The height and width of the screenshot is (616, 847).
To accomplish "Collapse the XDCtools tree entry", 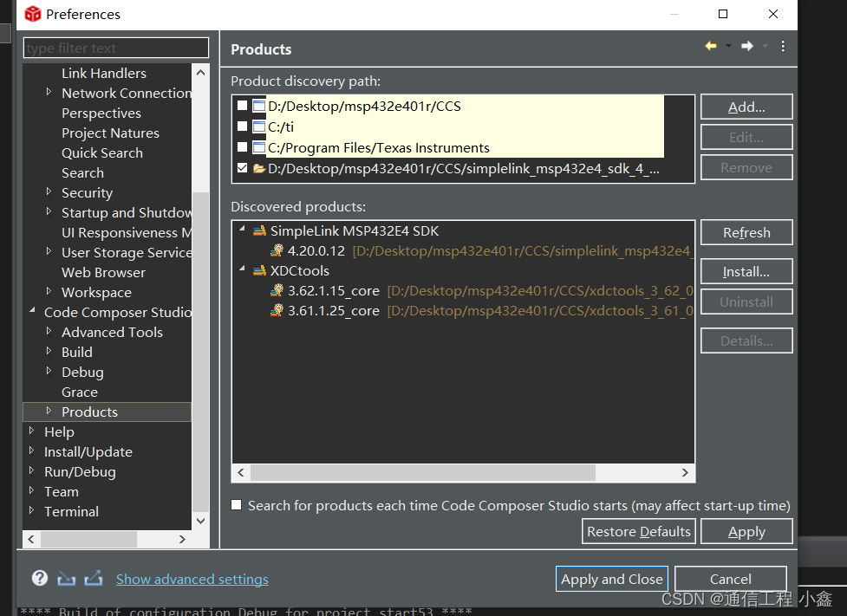I will (x=242, y=270).
